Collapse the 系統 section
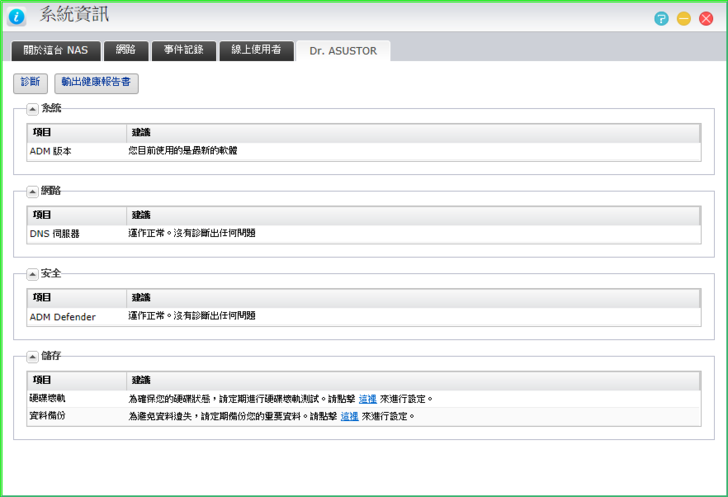 [x=33, y=108]
